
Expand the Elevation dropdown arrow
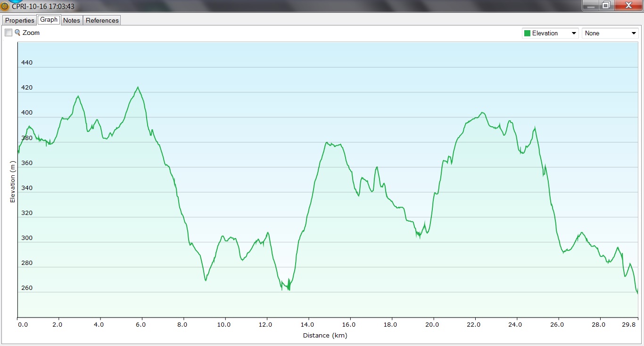click(574, 33)
